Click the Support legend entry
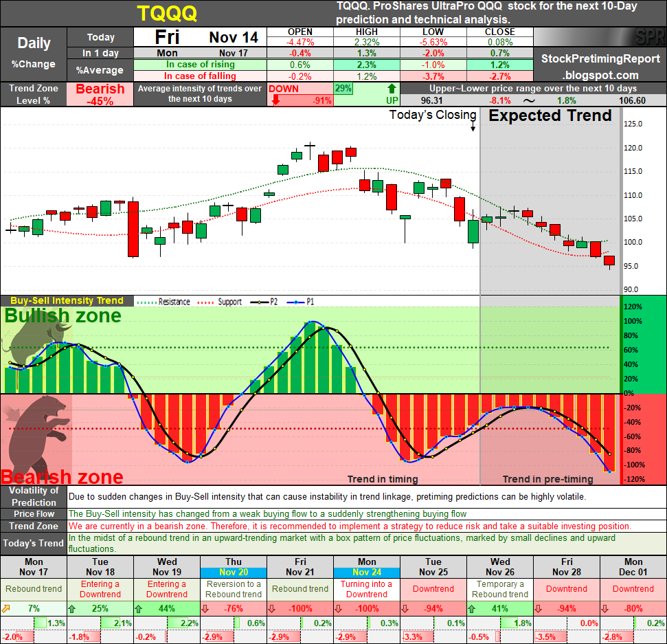Image resolution: width=667 pixels, height=644 pixels. [x=220, y=302]
